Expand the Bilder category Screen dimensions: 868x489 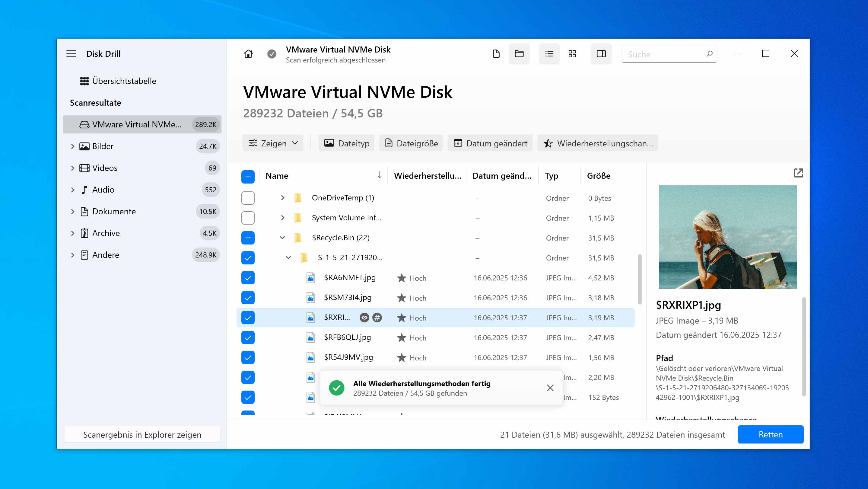pos(72,146)
